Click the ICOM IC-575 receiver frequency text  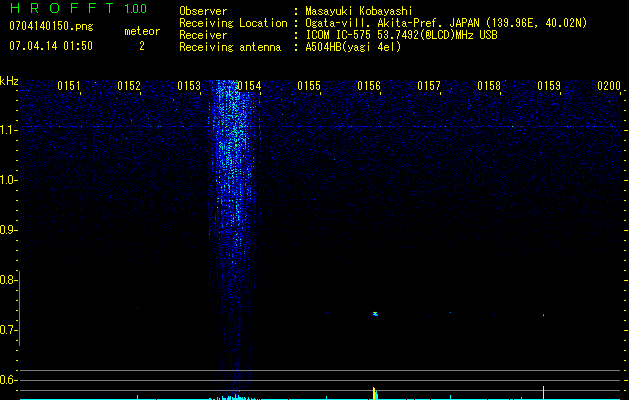pos(401,35)
